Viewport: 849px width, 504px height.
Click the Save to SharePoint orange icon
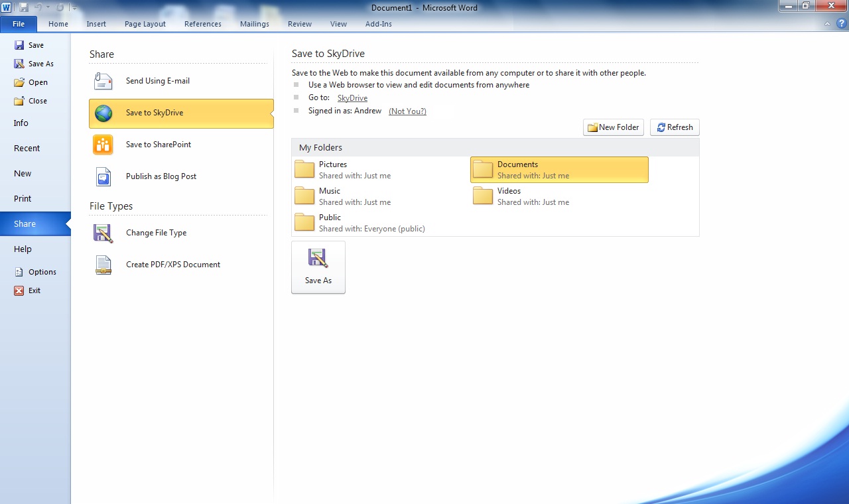(x=103, y=145)
